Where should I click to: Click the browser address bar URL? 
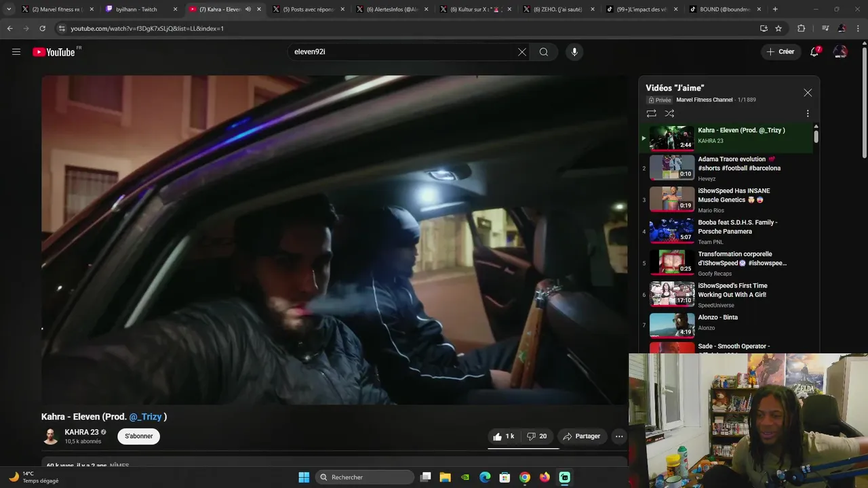147,28
